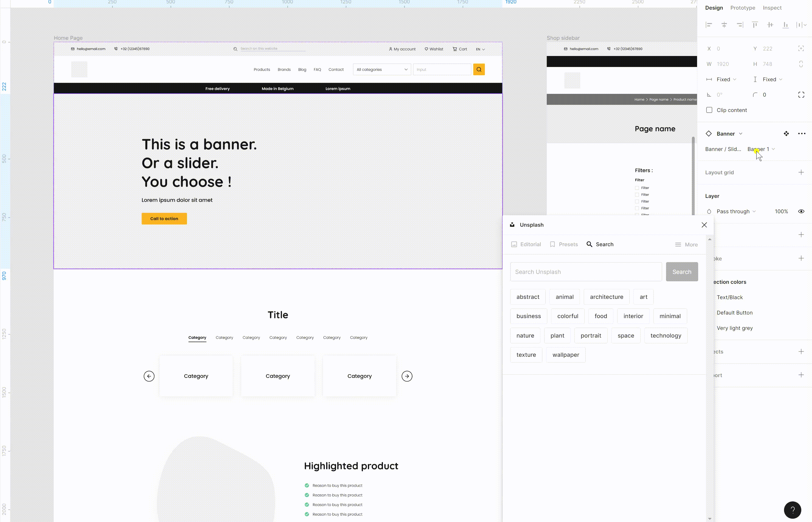Viewport: 812px width, 522px height.
Task: Add a layout grid with plus icon
Action: click(801, 173)
